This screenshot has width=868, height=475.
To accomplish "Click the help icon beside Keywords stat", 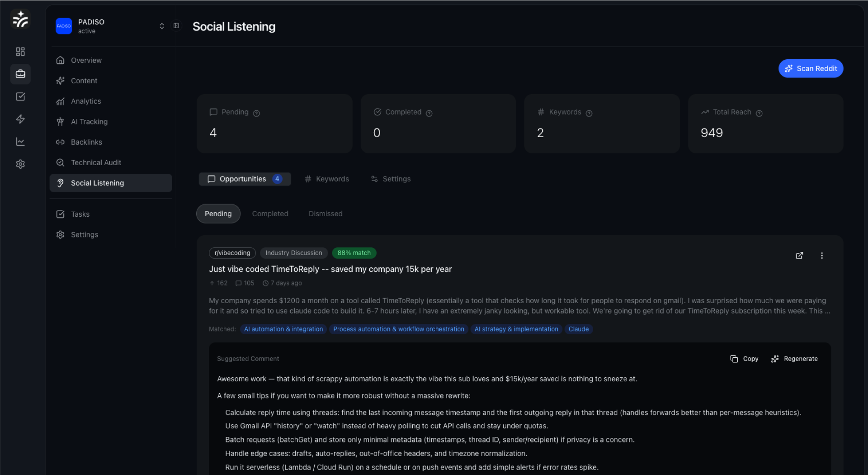I will [589, 113].
